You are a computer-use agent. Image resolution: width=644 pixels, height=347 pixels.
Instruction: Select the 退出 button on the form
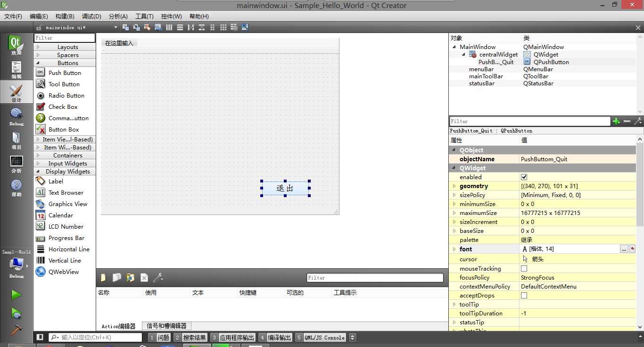[285, 189]
